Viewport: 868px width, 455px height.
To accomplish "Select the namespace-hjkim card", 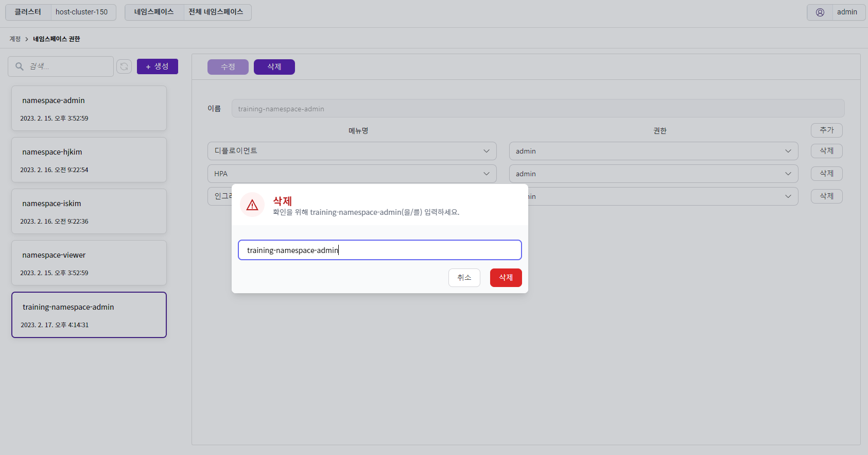I will (x=89, y=160).
